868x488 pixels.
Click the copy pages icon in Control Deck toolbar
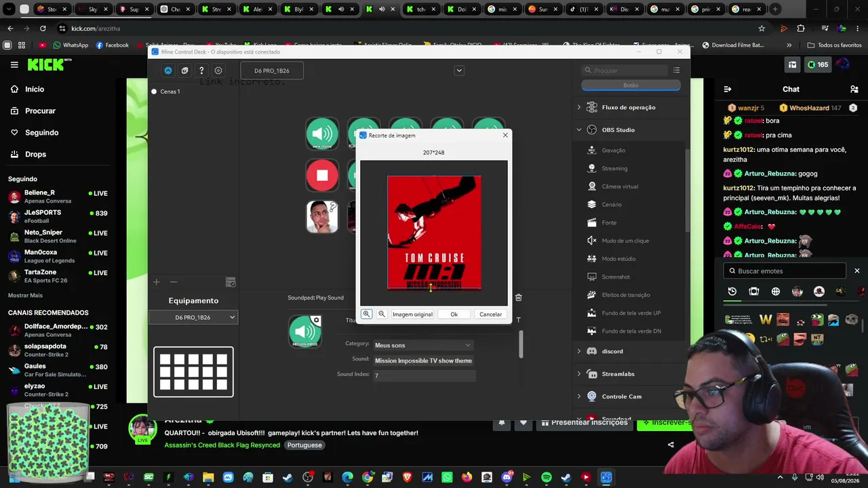(184, 70)
